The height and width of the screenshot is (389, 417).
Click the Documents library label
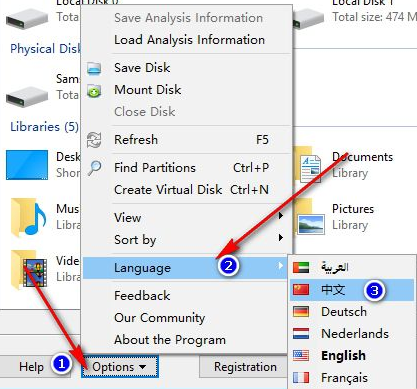pyautogui.click(x=363, y=157)
